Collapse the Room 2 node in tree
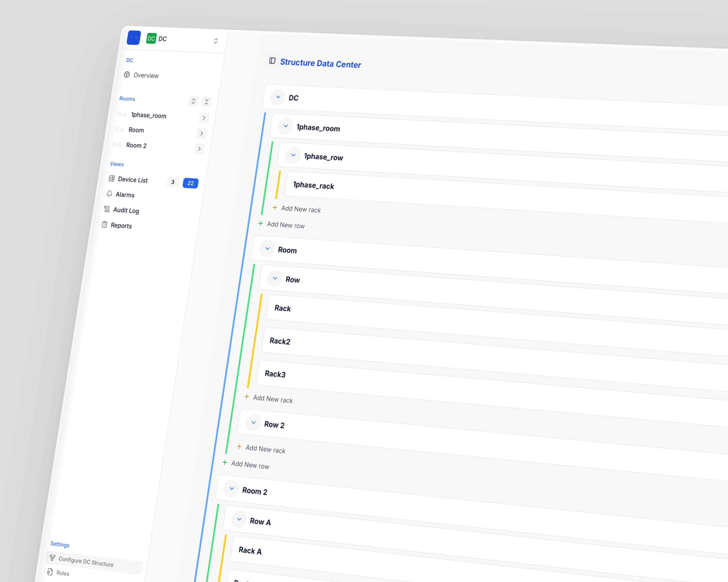Image resolution: width=728 pixels, height=582 pixels. pos(232,489)
